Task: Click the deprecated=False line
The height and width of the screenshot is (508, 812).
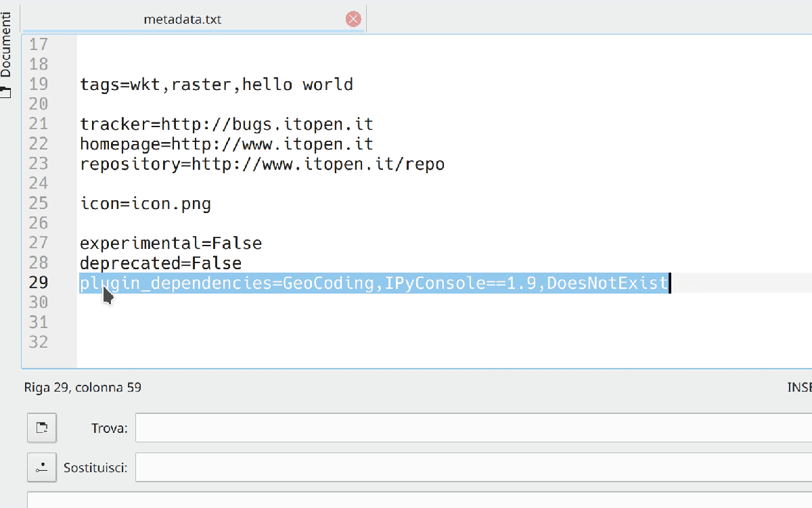Action: click(160, 262)
